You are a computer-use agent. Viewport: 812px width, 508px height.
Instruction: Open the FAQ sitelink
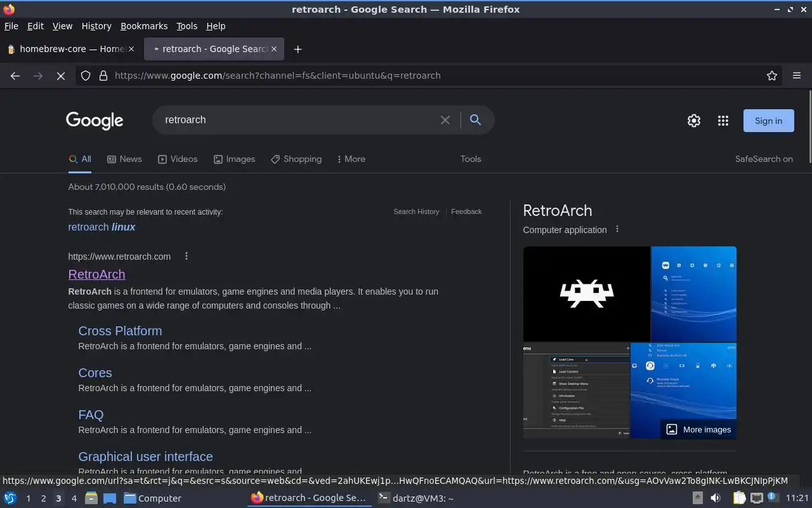[x=91, y=415]
